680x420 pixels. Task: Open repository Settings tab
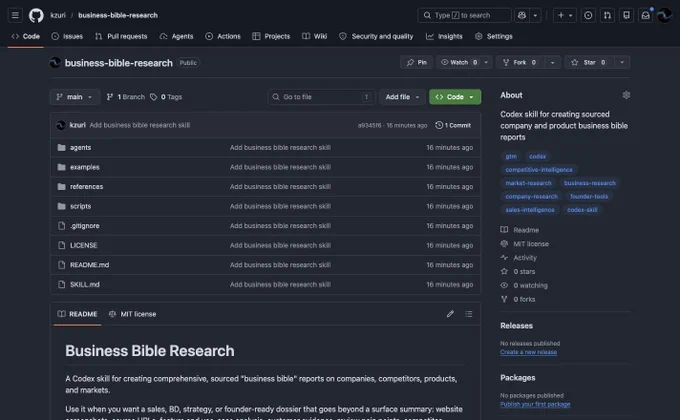(494, 36)
